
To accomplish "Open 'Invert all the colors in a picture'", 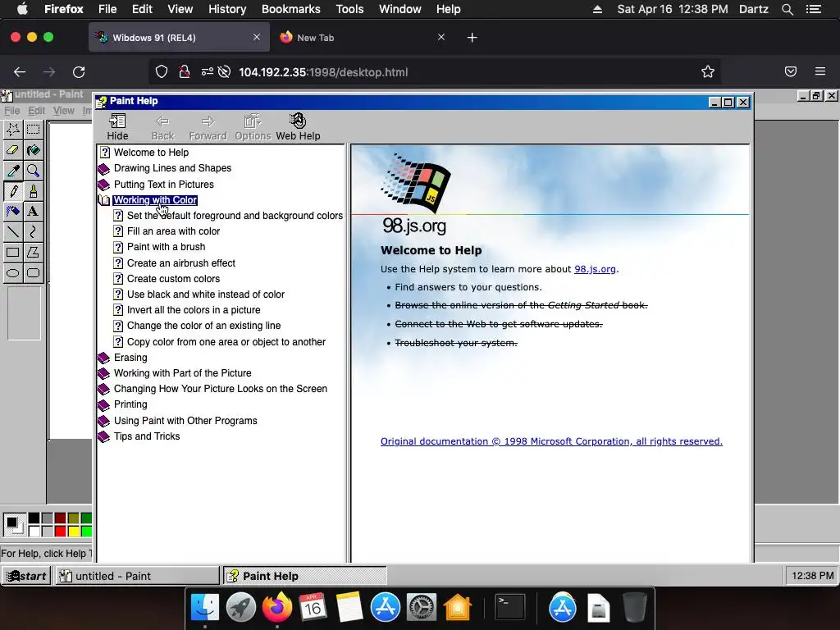I will (194, 309).
